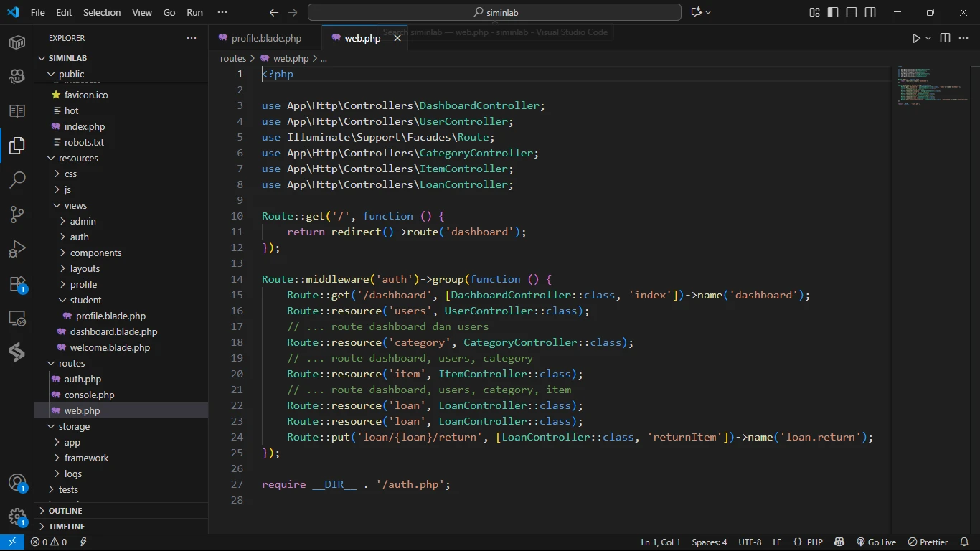
Task: Toggle the bottom panel visibility
Action: click(852, 12)
